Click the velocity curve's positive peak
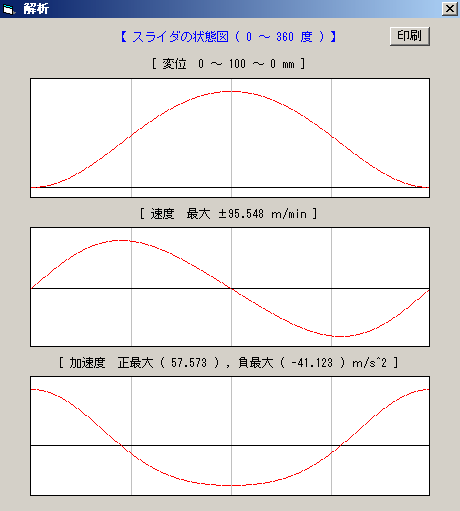Viewport: 460px width, 511px height. click(121, 240)
